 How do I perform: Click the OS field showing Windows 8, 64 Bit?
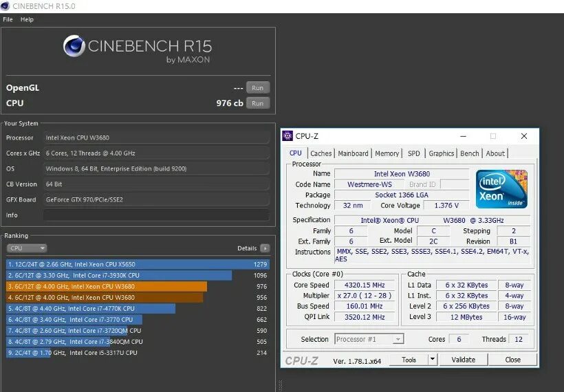click(156, 168)
